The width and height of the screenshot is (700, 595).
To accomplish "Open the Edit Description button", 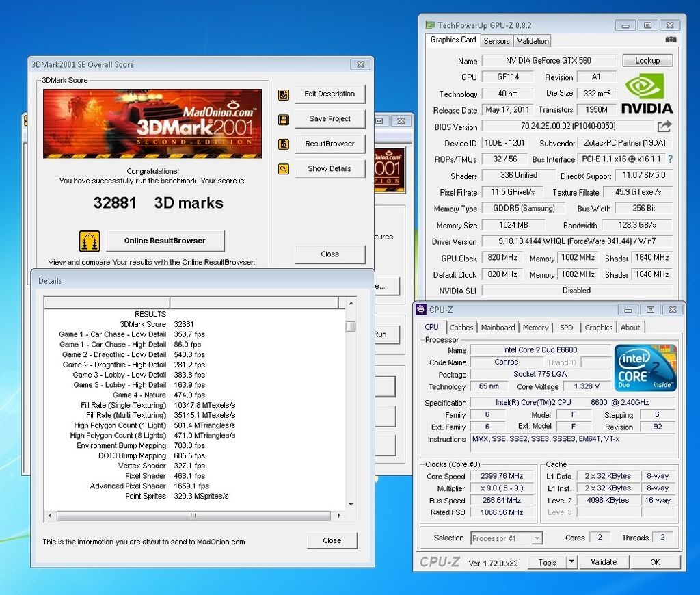I will point(330,94).
